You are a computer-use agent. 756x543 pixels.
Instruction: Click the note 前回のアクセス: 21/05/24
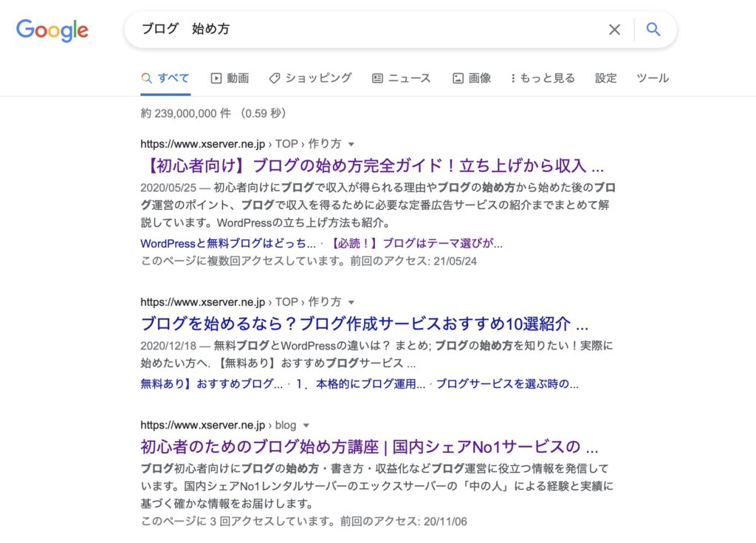[413, 261]
